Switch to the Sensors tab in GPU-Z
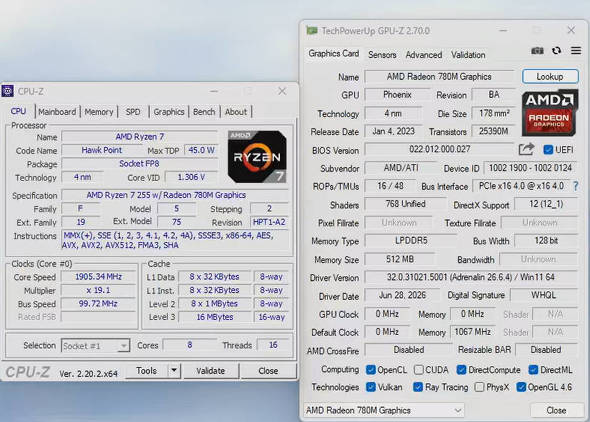The image size is (590, 422). (382, 55)
